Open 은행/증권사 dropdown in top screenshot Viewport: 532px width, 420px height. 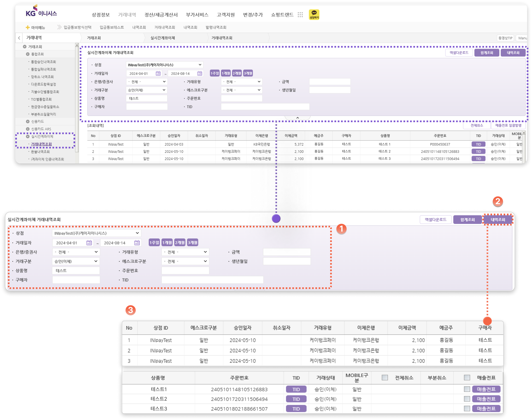(x=147, y=82)
